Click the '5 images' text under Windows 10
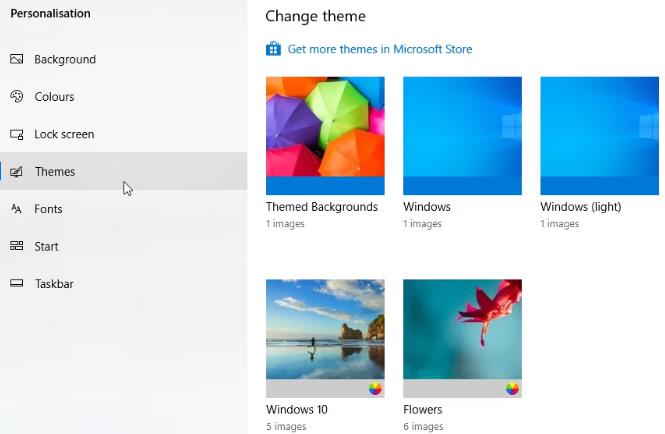Screen dimensions: 665x434 [x=286, y=426]
